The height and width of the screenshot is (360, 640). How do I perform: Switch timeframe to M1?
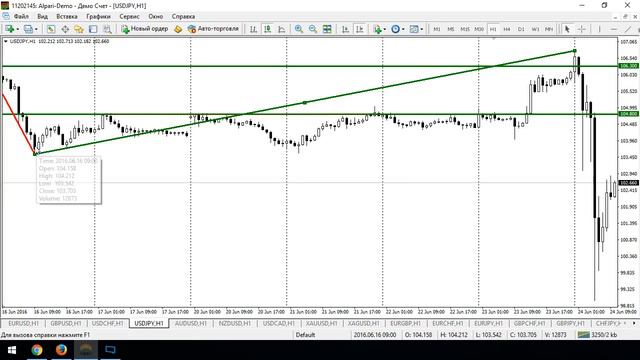437,29
